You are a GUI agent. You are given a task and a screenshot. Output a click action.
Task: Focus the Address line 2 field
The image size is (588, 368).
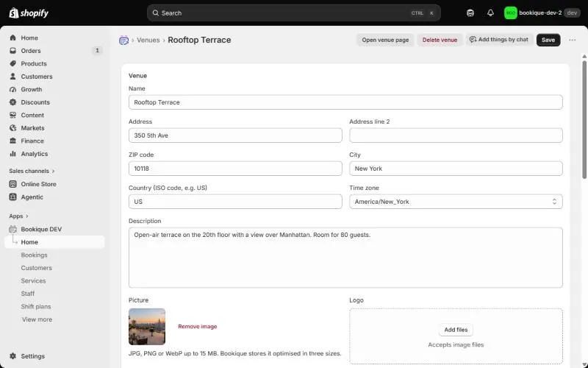point(456,135)
